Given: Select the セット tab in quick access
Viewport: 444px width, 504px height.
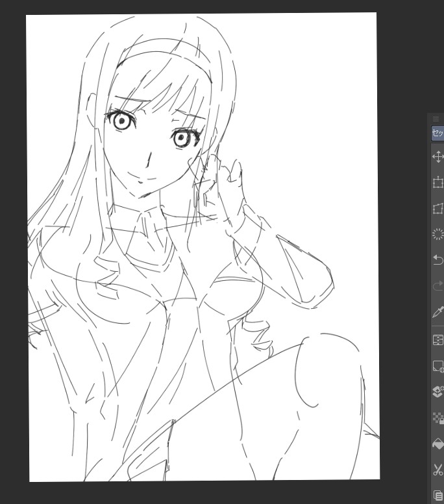Looking at the screenshot, I should (x=438, y=133).
